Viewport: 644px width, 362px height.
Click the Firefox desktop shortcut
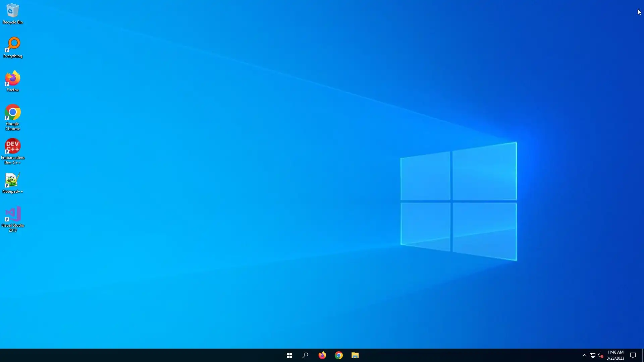click(13, 78)
